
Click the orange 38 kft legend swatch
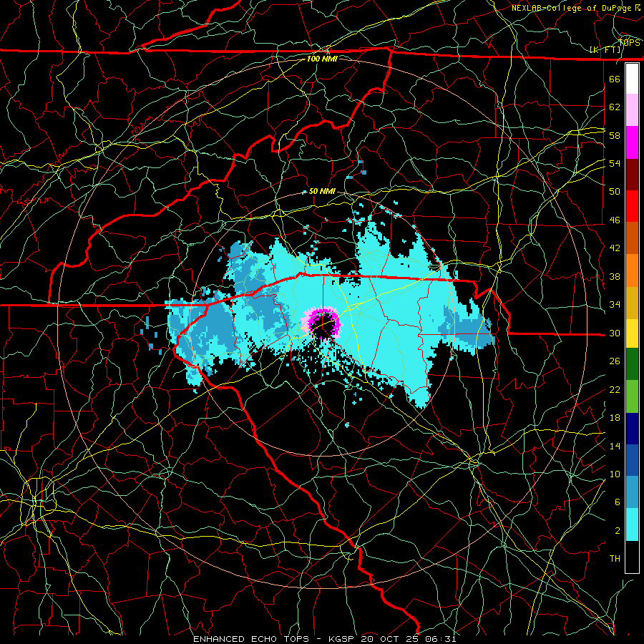(x=632, y=270)
